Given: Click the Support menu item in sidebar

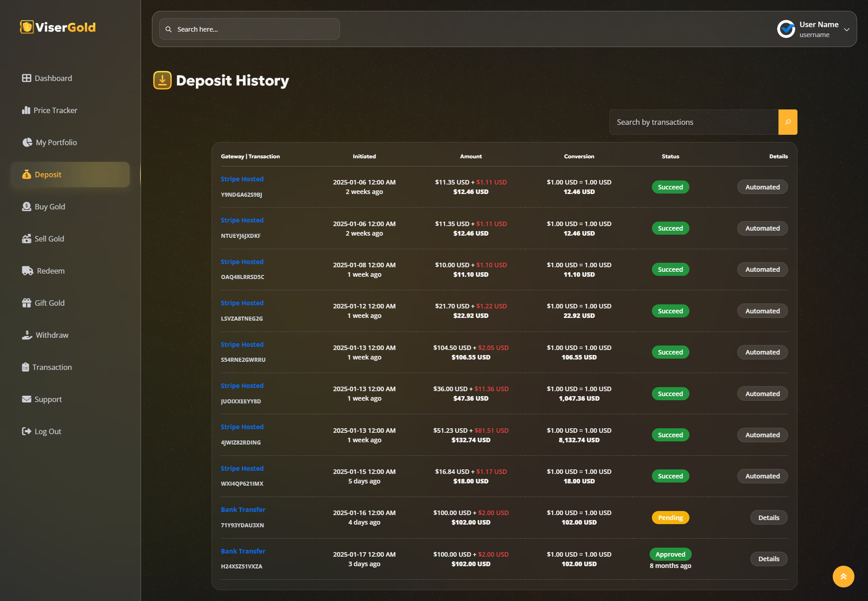Looking at the screenshot, I should (x=48, y=398).
